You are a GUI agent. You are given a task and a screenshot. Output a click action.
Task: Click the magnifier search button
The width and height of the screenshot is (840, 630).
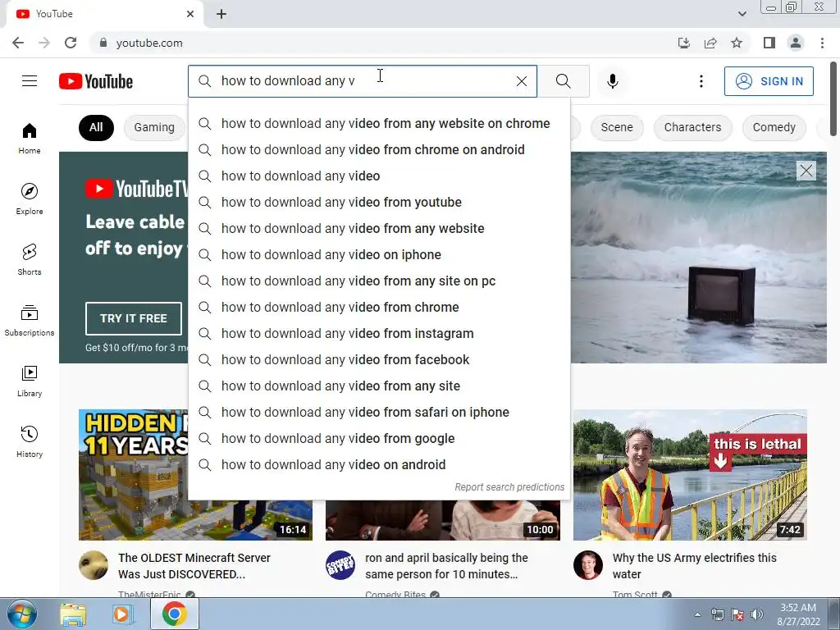coord(563,81)
